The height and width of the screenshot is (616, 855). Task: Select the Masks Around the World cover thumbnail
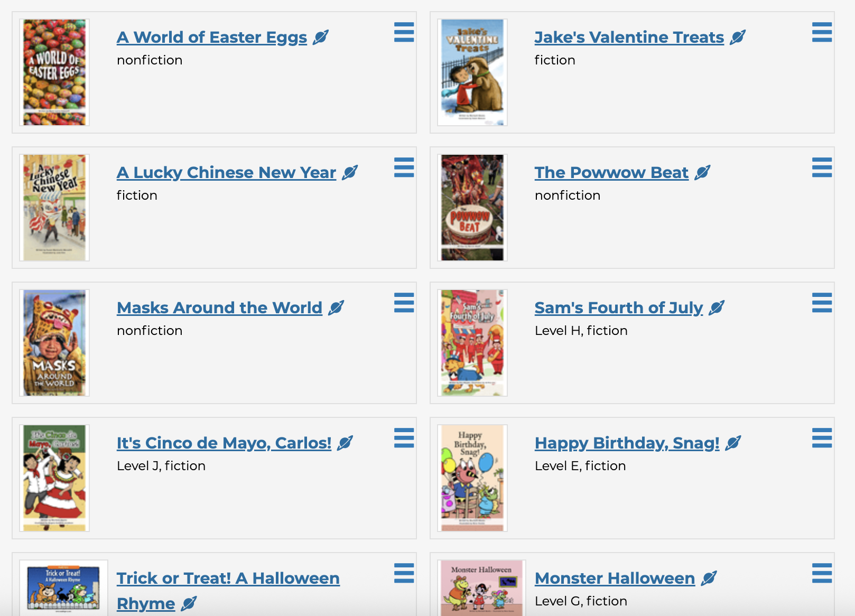[x=54, y=343]
